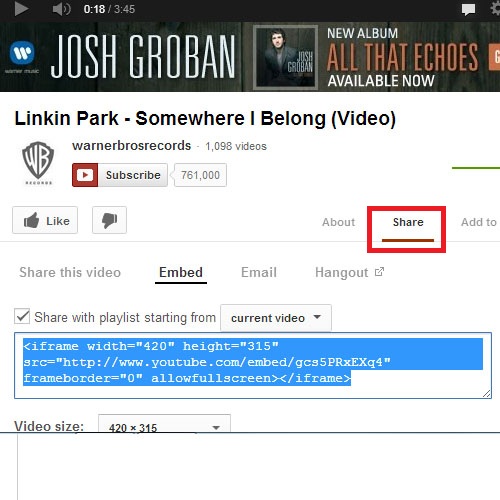Expand the Video size dropdown
500x500 pixels.
coord(164,424)
